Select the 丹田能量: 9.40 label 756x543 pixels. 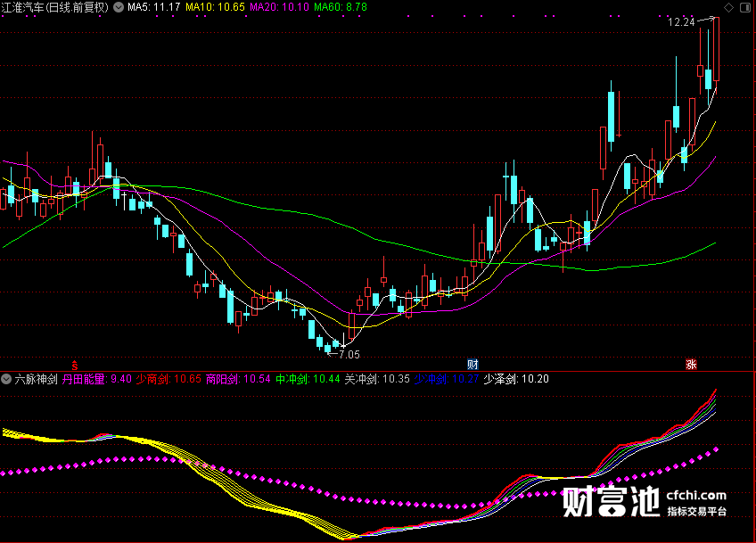click(97, 379)
